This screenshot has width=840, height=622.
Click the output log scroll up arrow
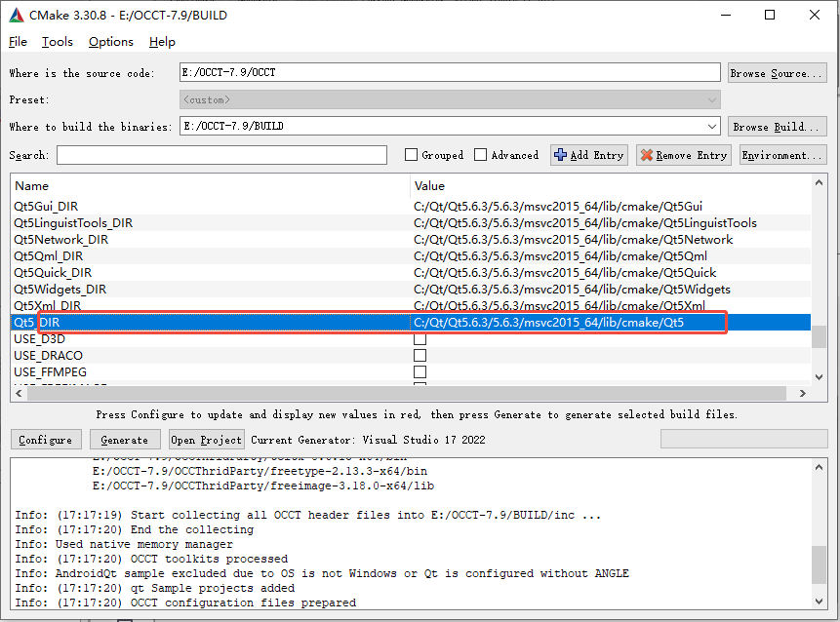click(819, 467)
